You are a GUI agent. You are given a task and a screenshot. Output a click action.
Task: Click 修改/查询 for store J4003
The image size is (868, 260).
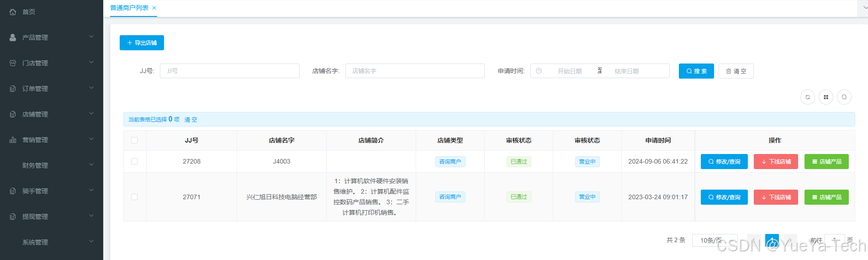click(724, 161)
